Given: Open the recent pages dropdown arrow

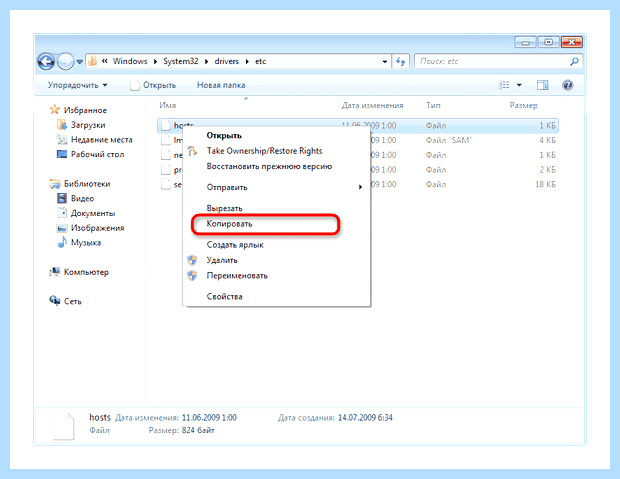Looking at the screenshot, I should click(x=79, y=62).
